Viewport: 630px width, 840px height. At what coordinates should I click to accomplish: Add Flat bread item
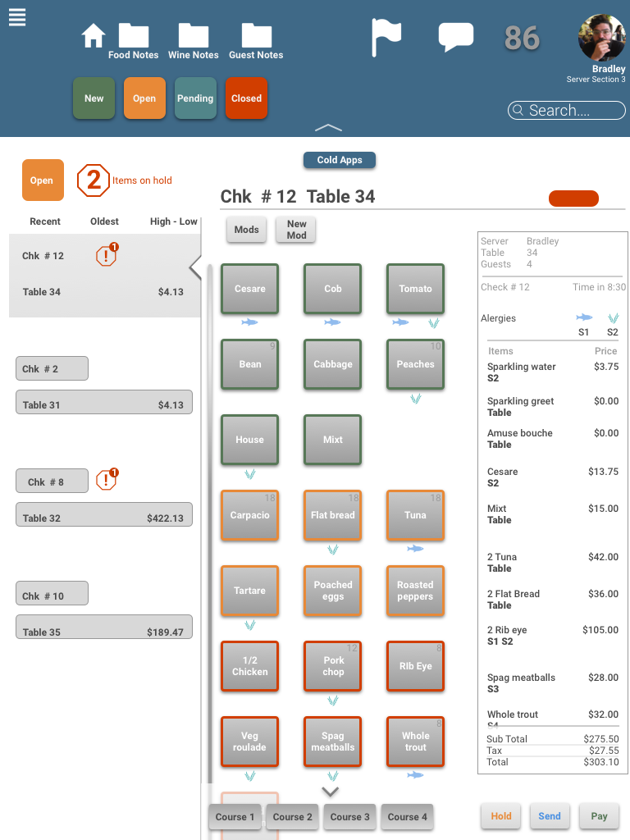point(333,515)
